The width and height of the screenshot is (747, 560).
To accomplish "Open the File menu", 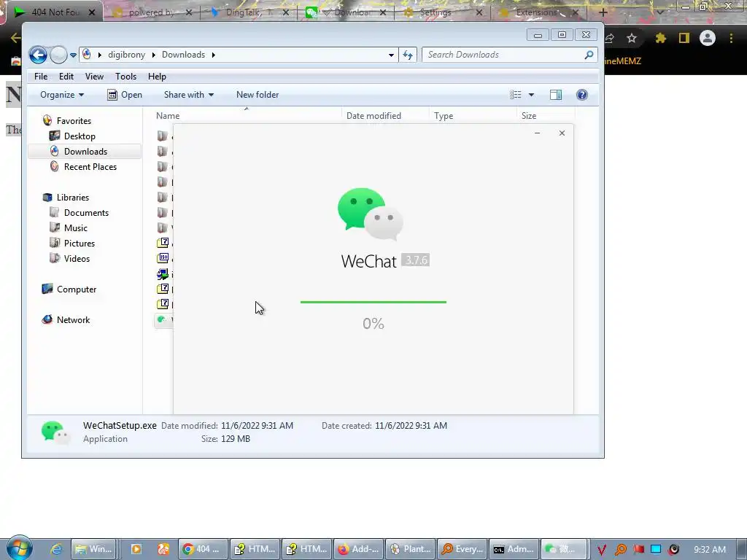I will tap(41, 76).
